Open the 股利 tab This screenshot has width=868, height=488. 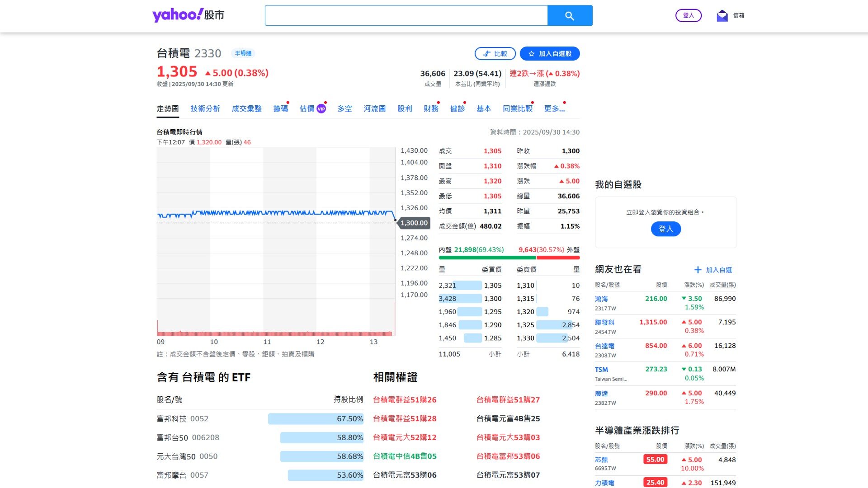point(405,109)
